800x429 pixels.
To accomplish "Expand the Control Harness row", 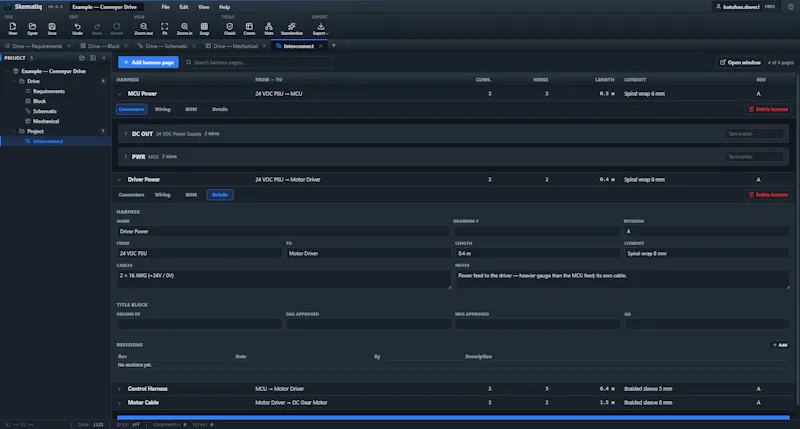I will coord(119,389).
